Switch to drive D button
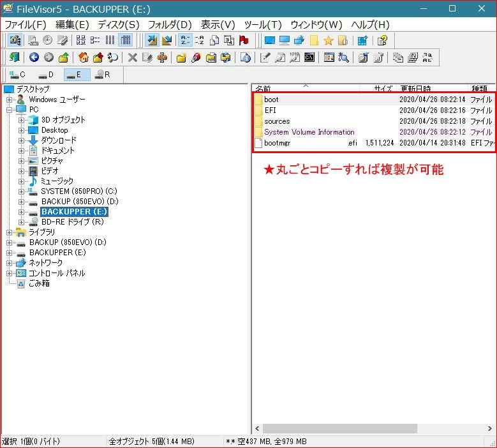The width and height of the screenshot is (497, 448). point(47,75)
